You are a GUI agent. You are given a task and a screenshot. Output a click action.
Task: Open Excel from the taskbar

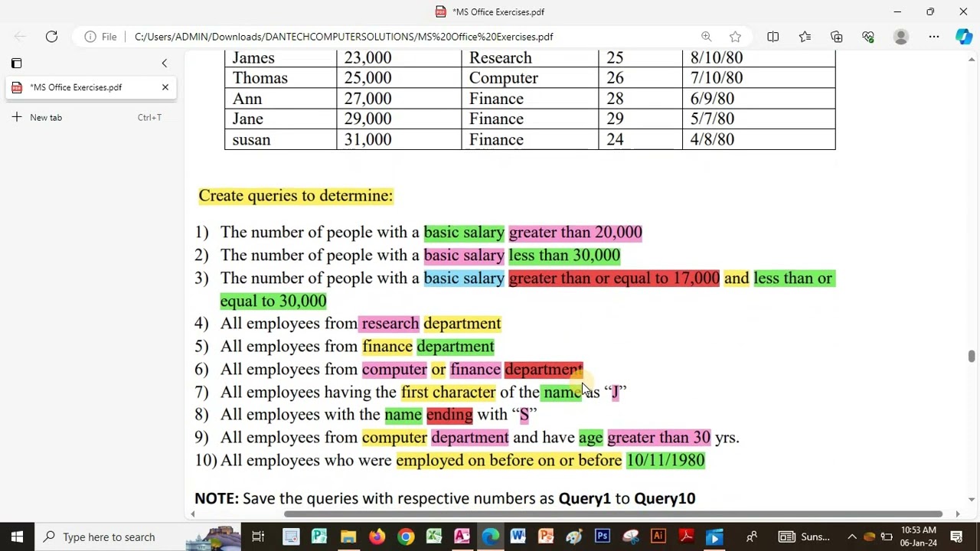coord(434,536)
